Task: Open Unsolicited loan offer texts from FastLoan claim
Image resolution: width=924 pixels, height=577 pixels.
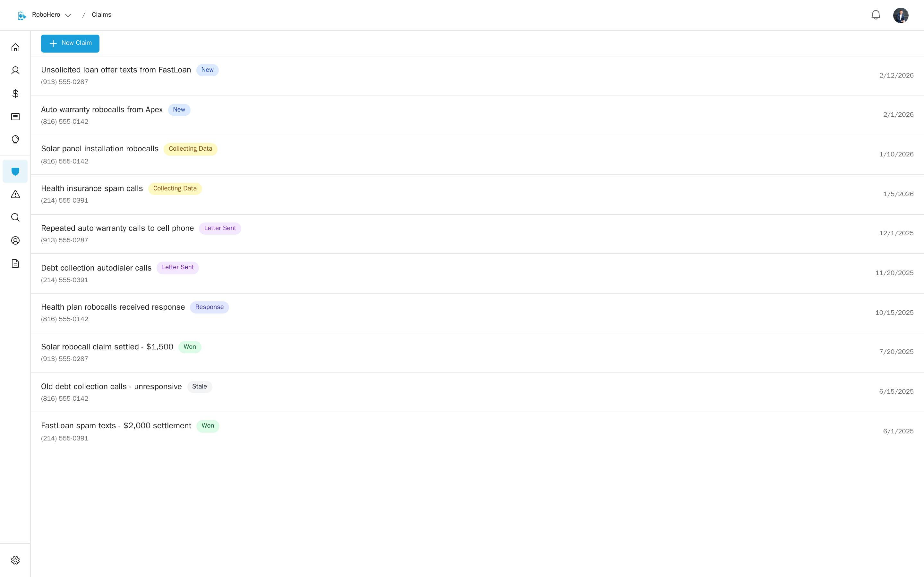Action: (x=116, y=70)
